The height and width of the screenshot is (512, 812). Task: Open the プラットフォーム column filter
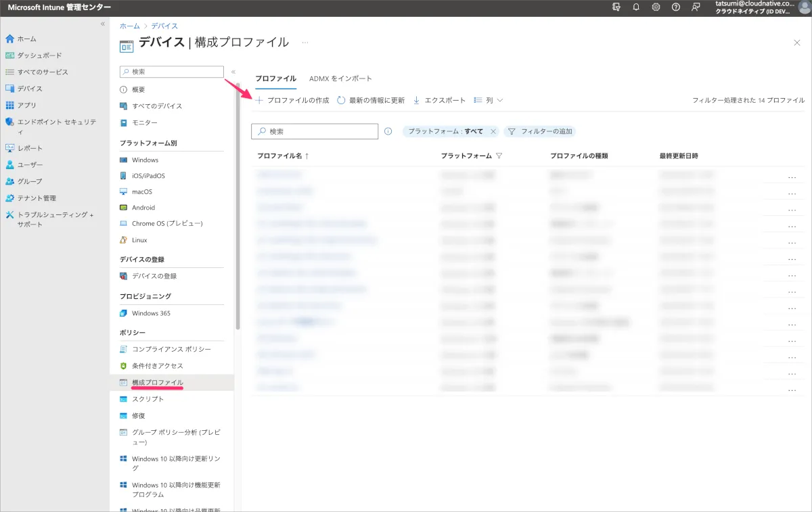click(x=499, y=156)
